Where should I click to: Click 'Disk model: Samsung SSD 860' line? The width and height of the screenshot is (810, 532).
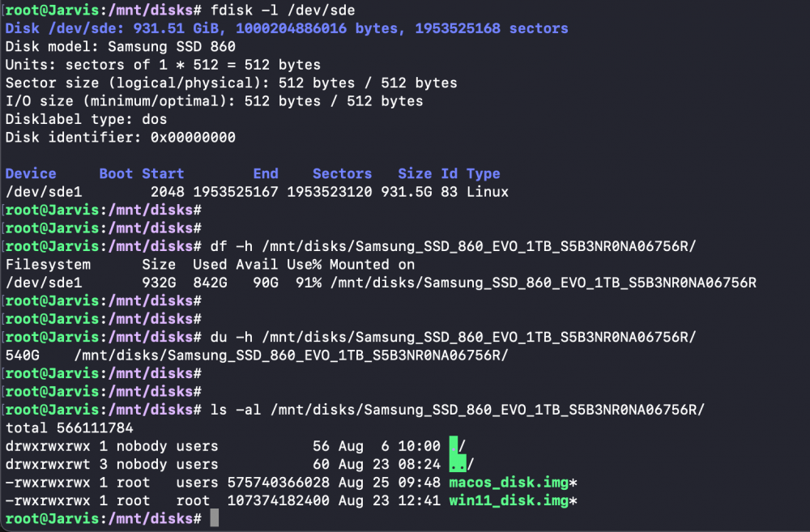pos(121,46)
